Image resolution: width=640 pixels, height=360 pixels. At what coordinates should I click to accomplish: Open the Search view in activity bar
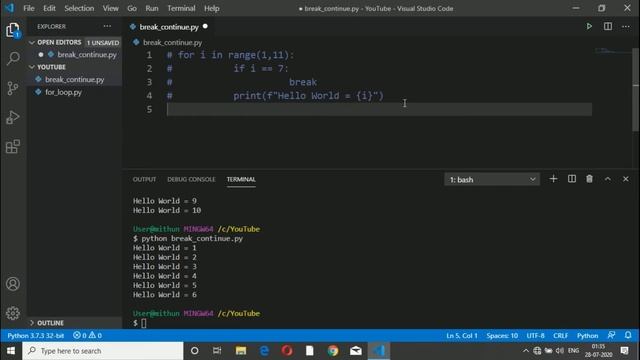pos(13,59)
